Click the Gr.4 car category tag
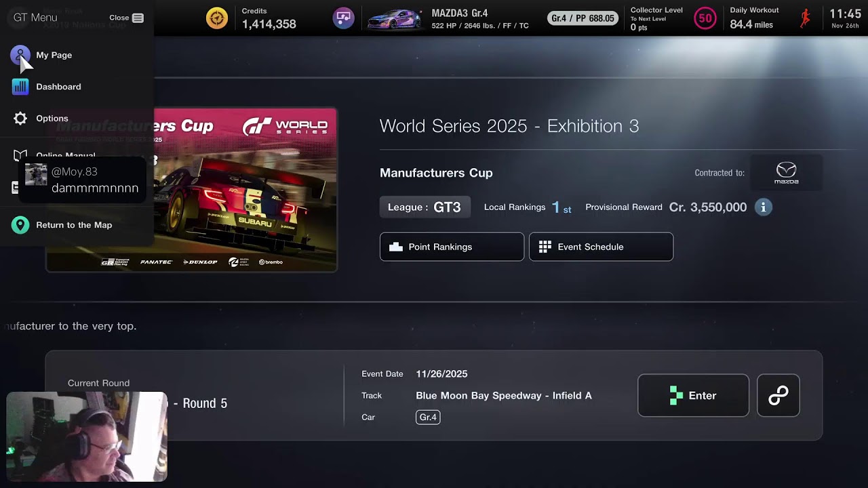This screenshot has width=868, height=488. click(428, 417)
